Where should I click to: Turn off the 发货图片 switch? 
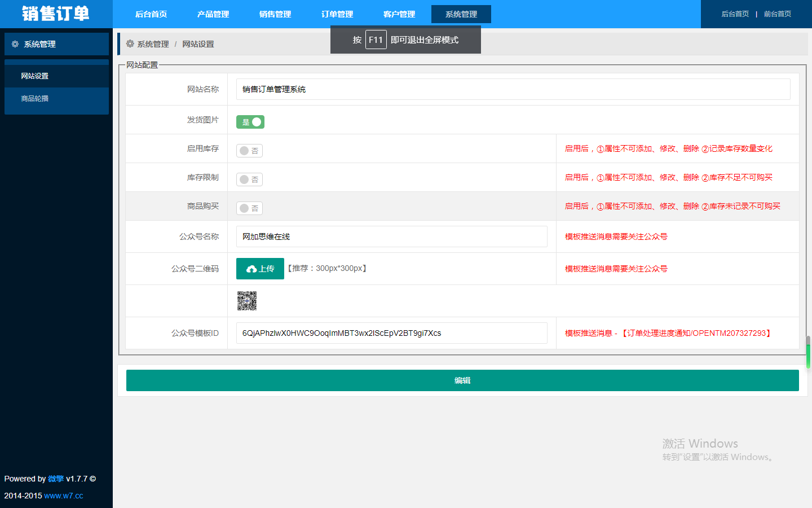[250, 122]
